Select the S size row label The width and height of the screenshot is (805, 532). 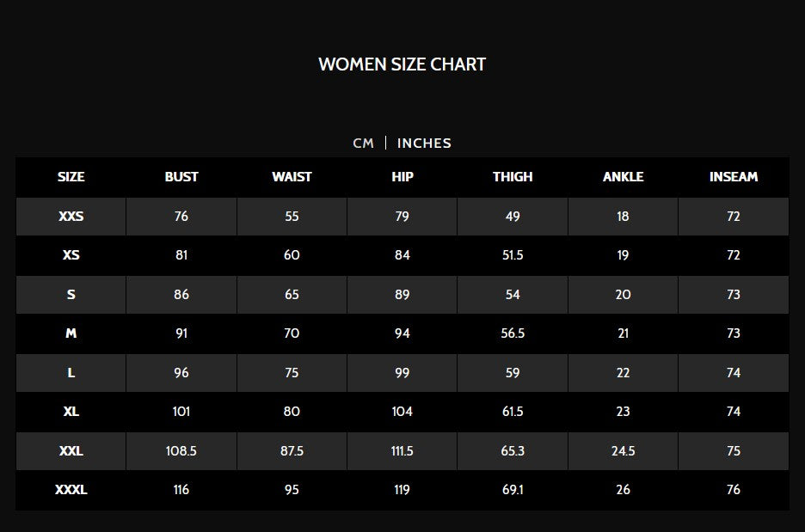coord(71,295)
